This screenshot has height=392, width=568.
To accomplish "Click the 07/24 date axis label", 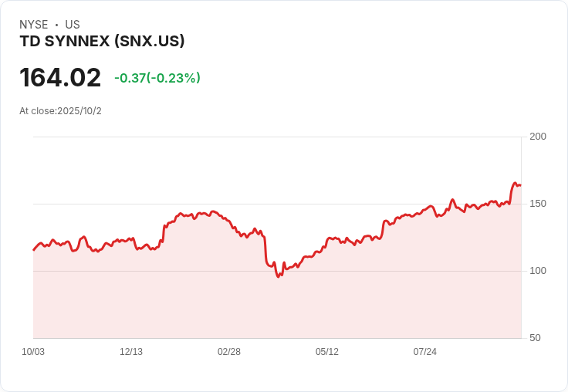I will pyautogui.click(x=425, y=352).
